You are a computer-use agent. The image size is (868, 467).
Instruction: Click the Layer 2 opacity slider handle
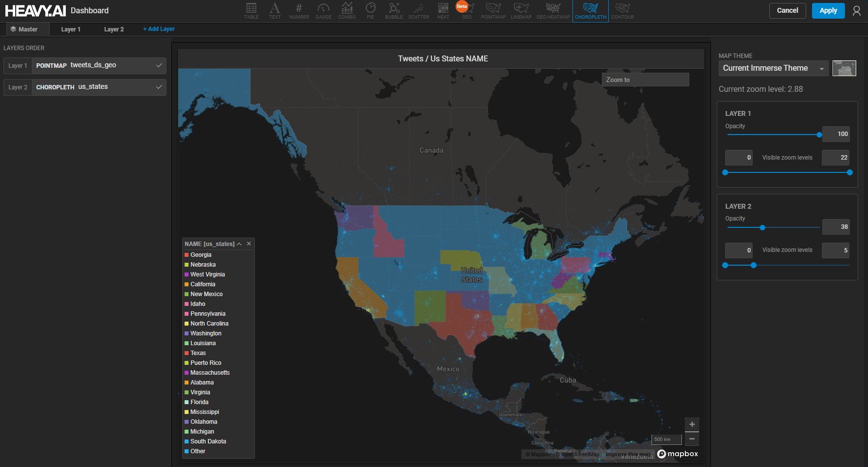point(762,227)
